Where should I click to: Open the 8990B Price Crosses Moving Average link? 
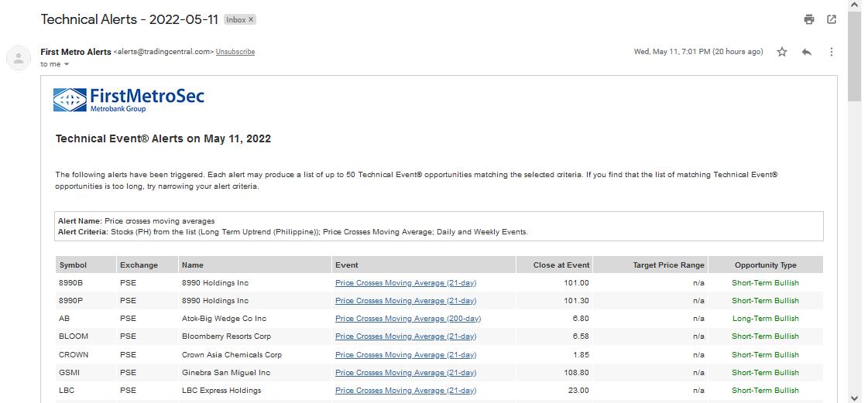406,283
